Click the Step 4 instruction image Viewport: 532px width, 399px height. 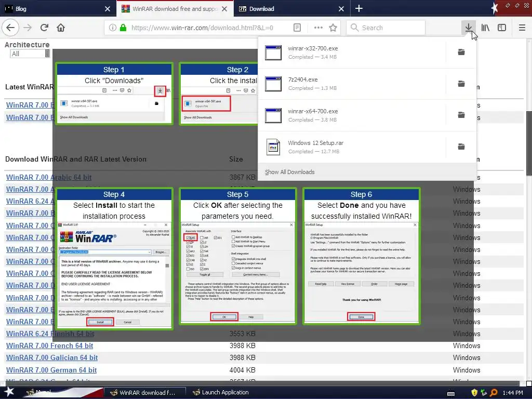[x=114, y=259]
